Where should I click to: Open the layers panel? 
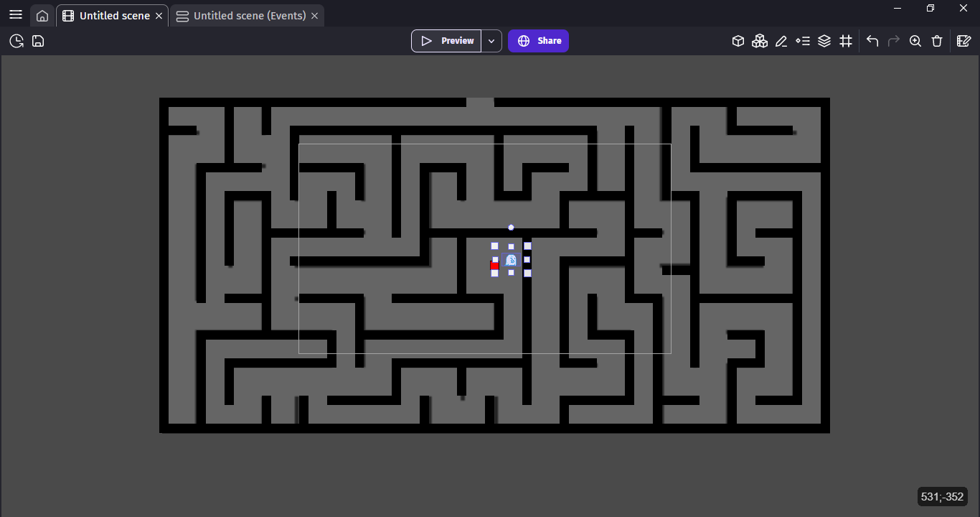(x=824, y=41)
